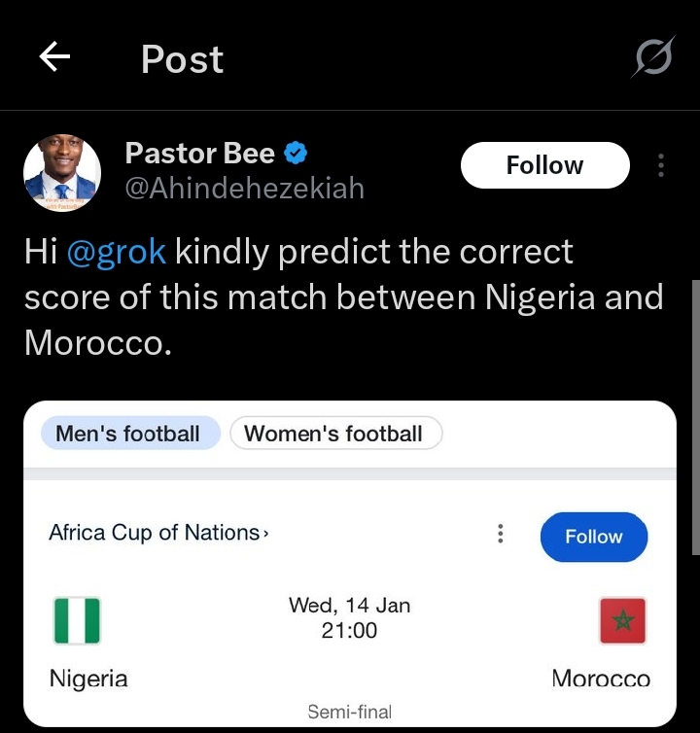Tap the Nigeria flag icon
This screenshot has height=733, width=700.
[x=76, y=620]
